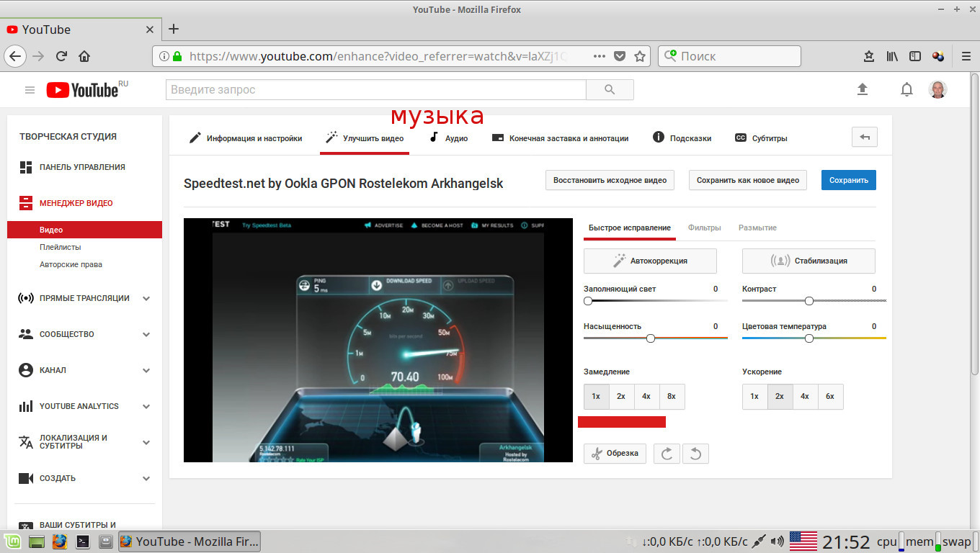Choose 8x slow motion option
Image resolution: width=980 pixels, height=553 pixels.
pyautogui.click(x=672, y=397)
